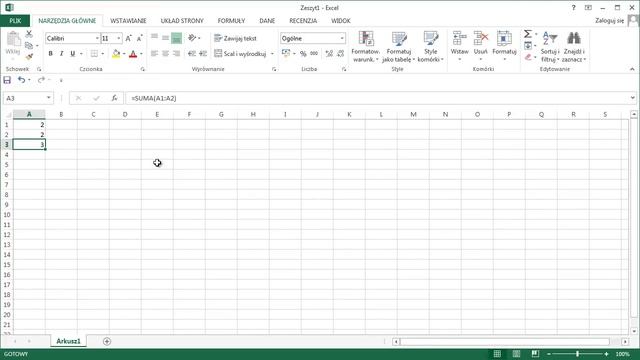Toggle Underline formatting
The image size is (640, 360).
point(73,53)
